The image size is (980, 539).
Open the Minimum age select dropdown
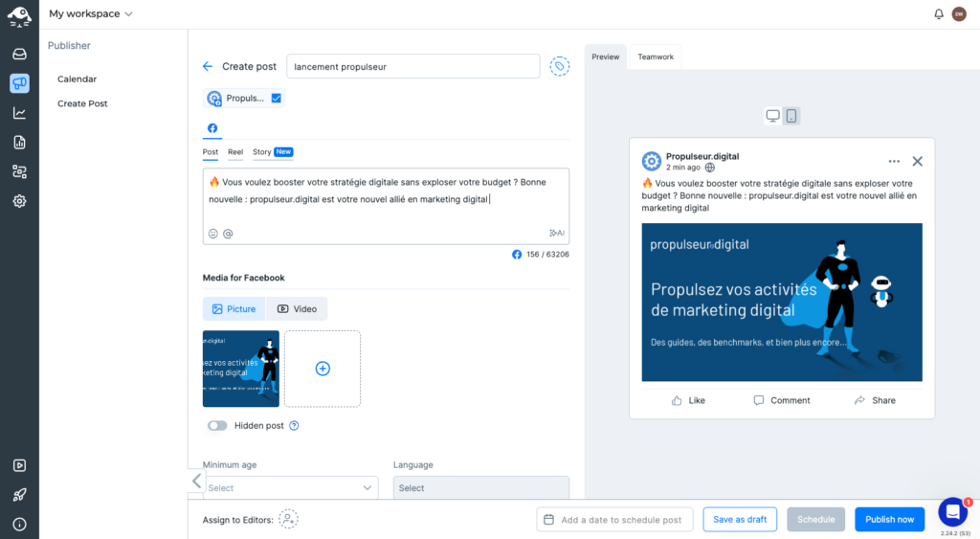(291, 487)
